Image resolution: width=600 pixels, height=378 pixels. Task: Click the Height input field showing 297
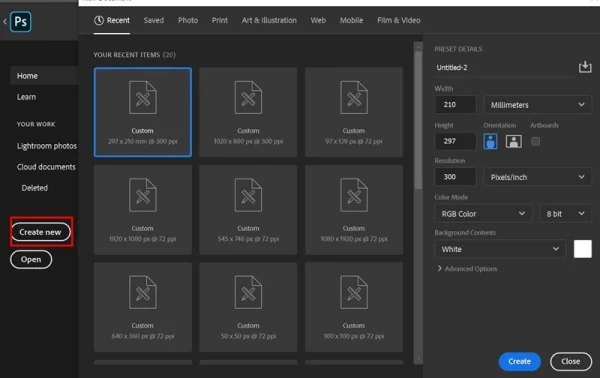coord(455,141)
